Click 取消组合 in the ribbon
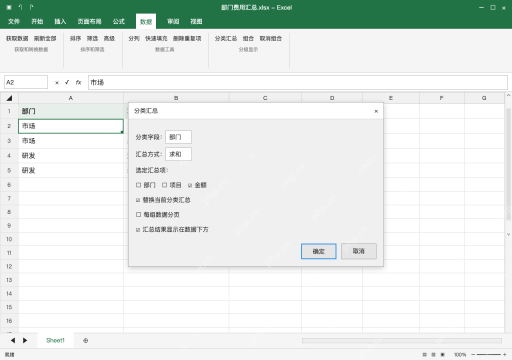The width and height of the screenshot is (512, 360). pos(271,39)
